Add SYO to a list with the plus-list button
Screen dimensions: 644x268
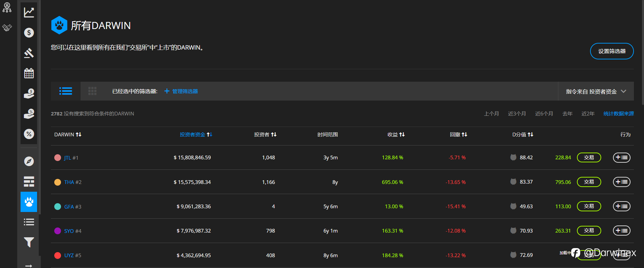[621, 231]
